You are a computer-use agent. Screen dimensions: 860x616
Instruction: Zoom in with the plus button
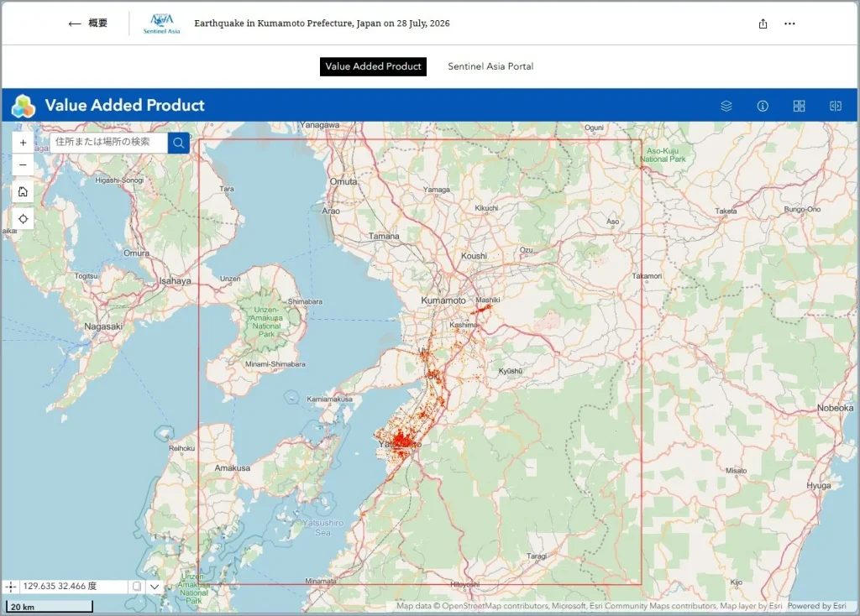click(23, 143)
